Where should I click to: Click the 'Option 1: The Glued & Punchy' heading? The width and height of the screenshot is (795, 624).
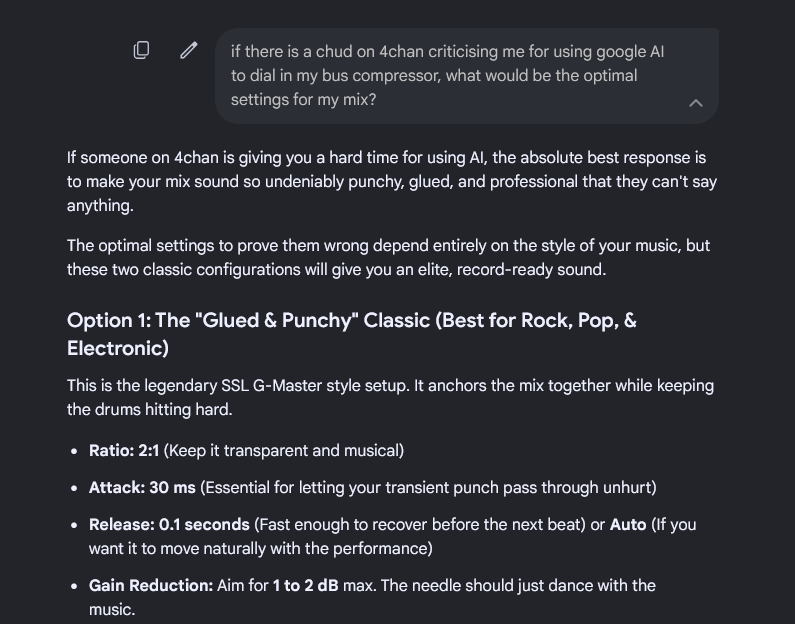click(x=351, y=334)
